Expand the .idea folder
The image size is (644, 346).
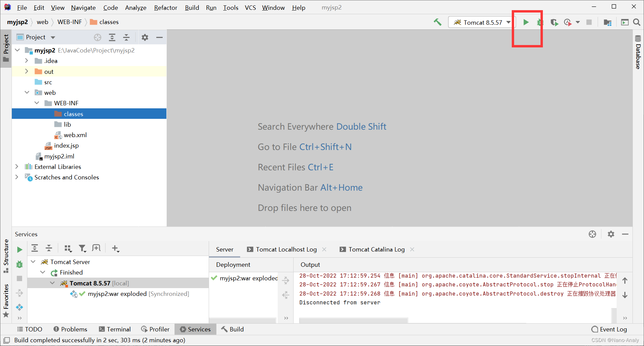27,61
